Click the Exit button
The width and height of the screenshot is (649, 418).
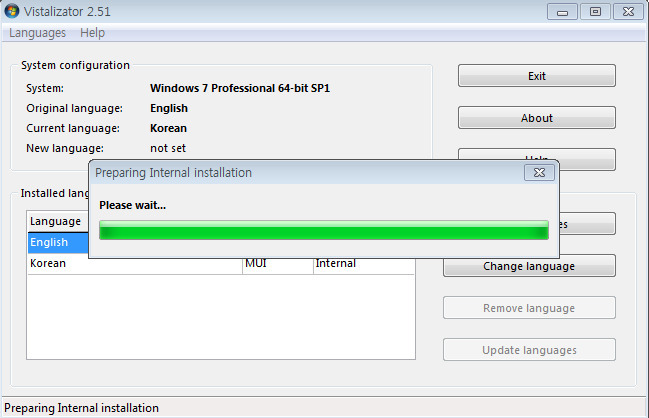click(x=536, y=76)
